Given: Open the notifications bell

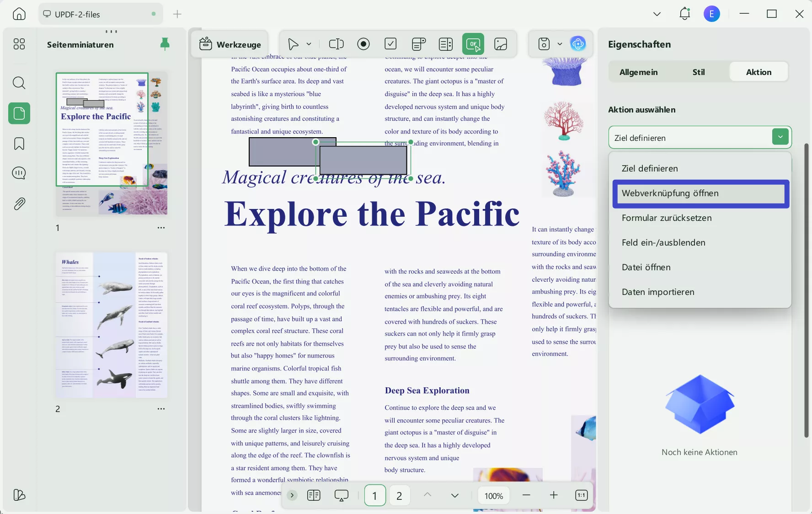Looking at the screenshot, I should click(x=684, y=14).
